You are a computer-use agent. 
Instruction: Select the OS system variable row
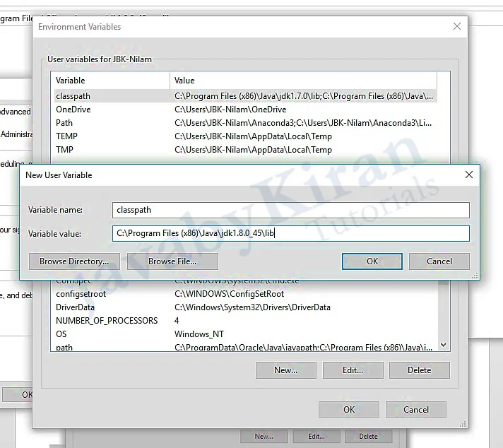pyautogui.click(x=245, y=334)
